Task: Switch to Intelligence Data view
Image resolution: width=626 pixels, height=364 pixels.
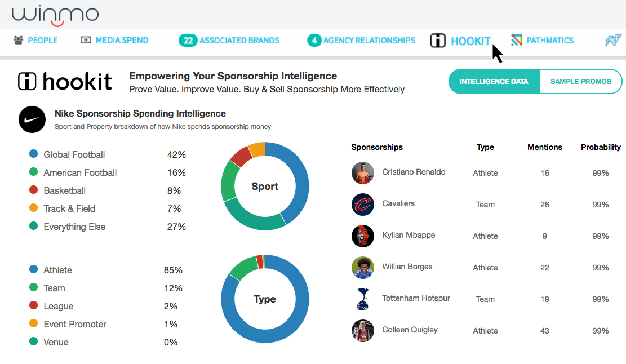Action: tap(494, 82)
